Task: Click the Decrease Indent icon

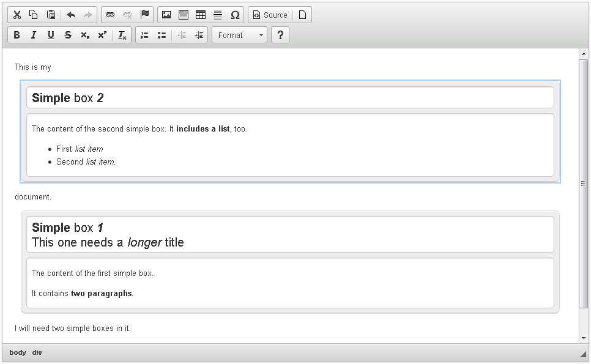Action: [182, 35]
